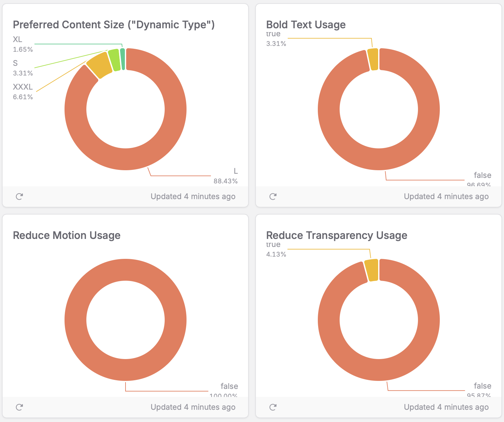This screenshot has height=422, width=504.
Task: Click yellow true slice in Reduce Transparency chart
Action: point(372,270)
